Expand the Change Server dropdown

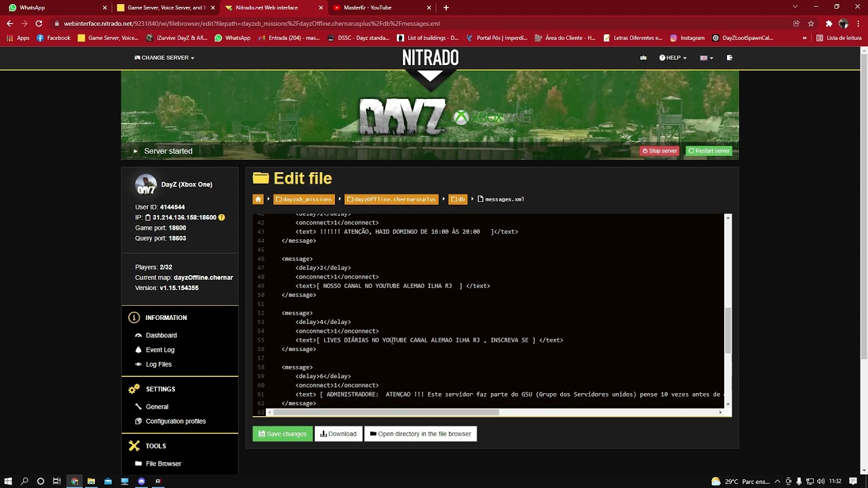pyautogui.click(x=164, y=58)
